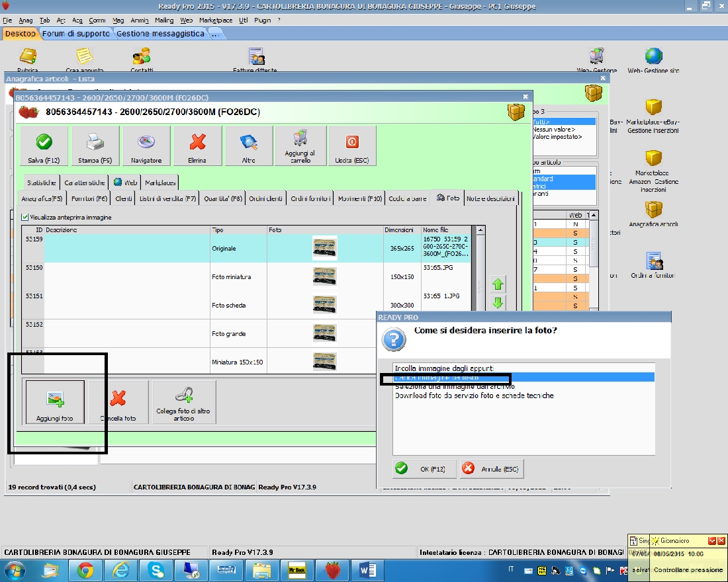
Task: Open the Quantita' (F8) tab
Action: point(223,198)
